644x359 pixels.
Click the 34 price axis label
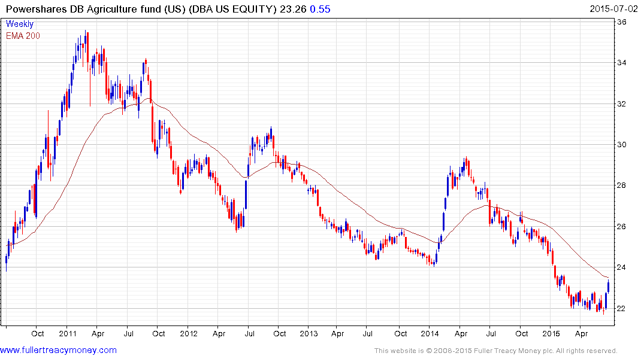coord(622,62)
